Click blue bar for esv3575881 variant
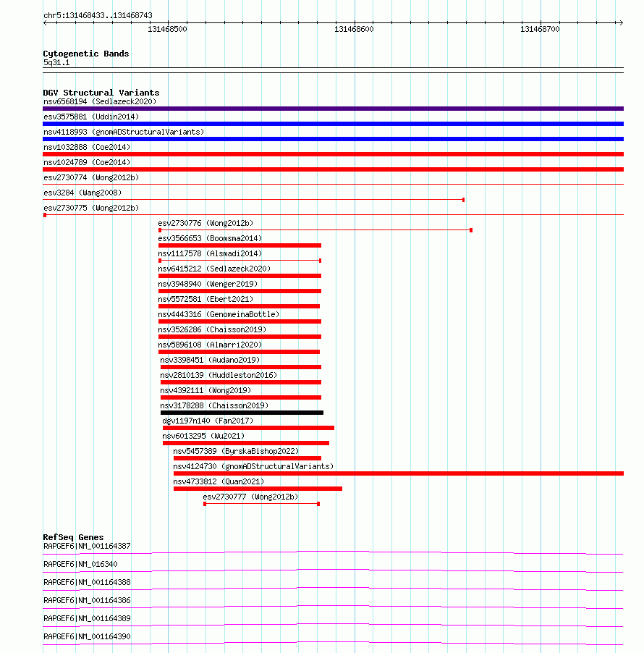This screenshot has width=644, height=653. (333, 124)
